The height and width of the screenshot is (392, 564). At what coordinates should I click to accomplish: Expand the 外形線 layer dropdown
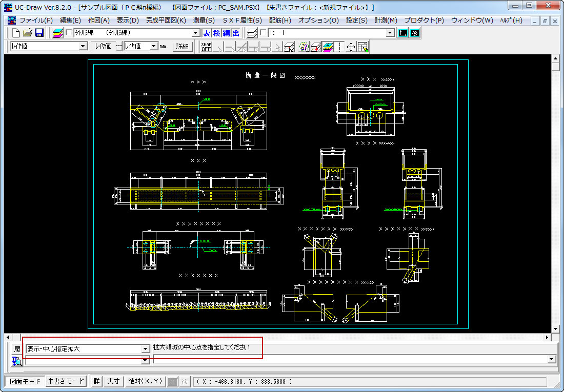click(x=195, y=33)
